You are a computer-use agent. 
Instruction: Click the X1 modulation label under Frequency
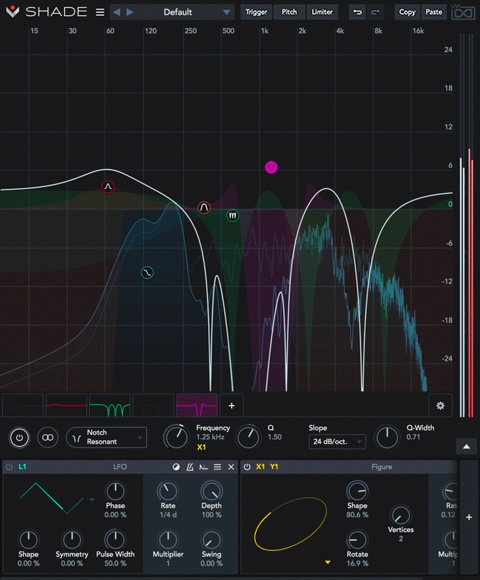coord(201,447)
